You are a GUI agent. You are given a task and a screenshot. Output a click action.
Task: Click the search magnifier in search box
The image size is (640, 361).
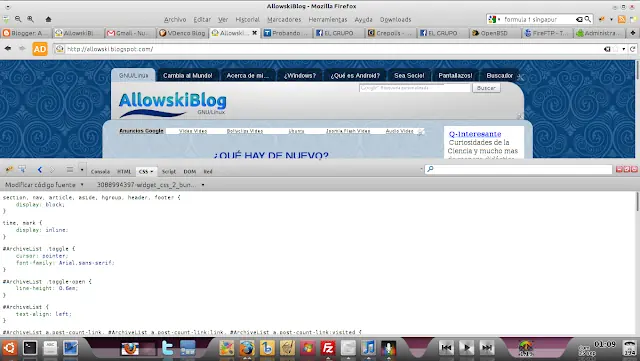point(588,19)
